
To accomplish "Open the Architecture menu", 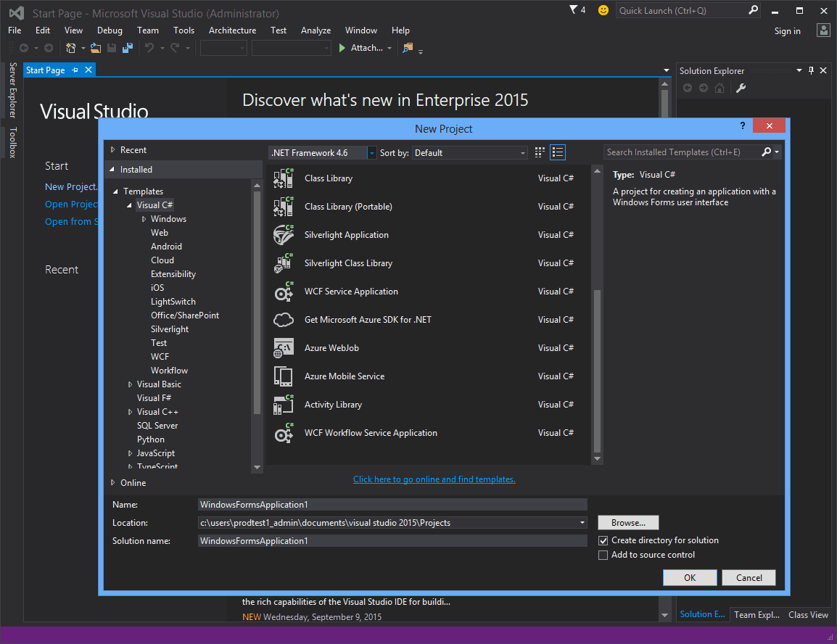I will click(232, 30).
